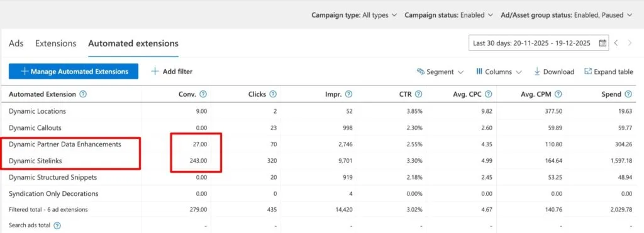Image resolution: width=644 pixels, height=233 pixels.
Task: Click 435 total clicks value
Action: click(x=272, y=210)
